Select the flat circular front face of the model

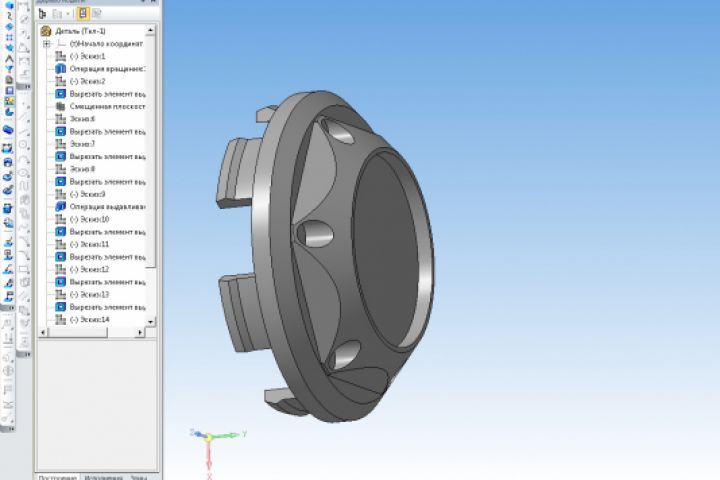click(x=385, y=250)
